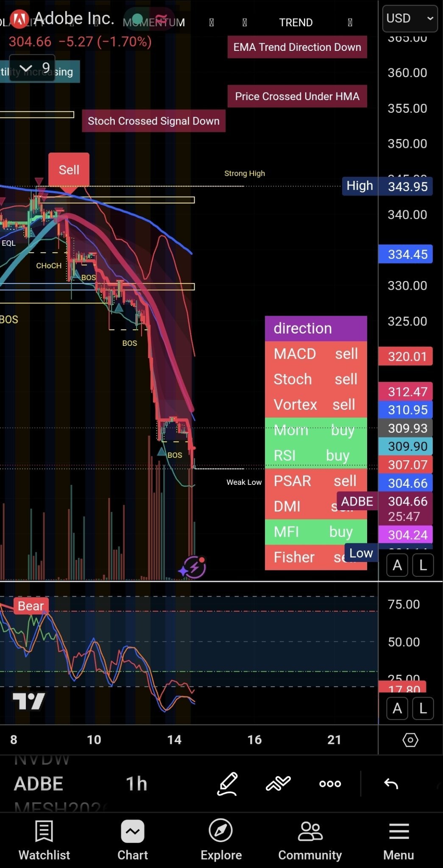Tap the PSAR sell row

pyautogui.click(x=316, y=481)
